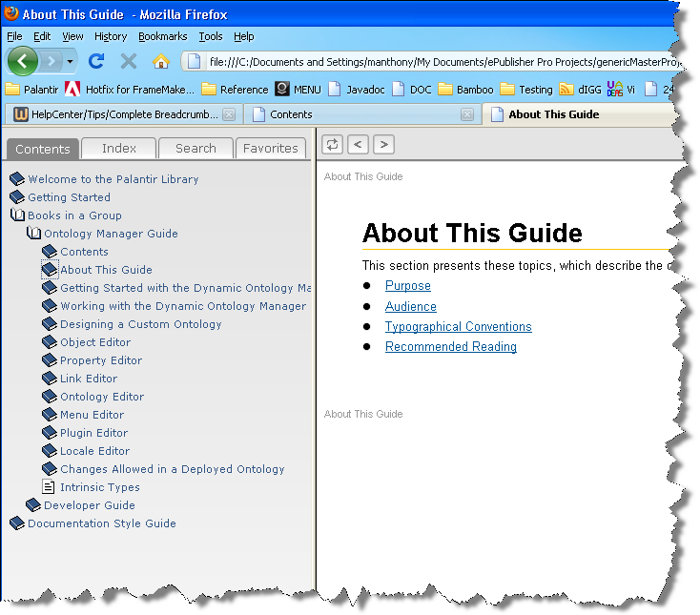Expand the Developer Guide book

33,505
